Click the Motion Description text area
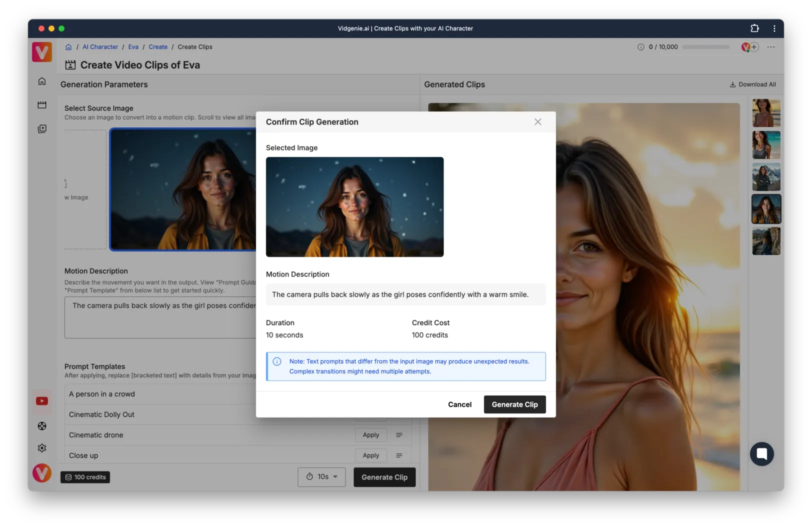This screenshot has width=812, height=528. pos(160,317)
